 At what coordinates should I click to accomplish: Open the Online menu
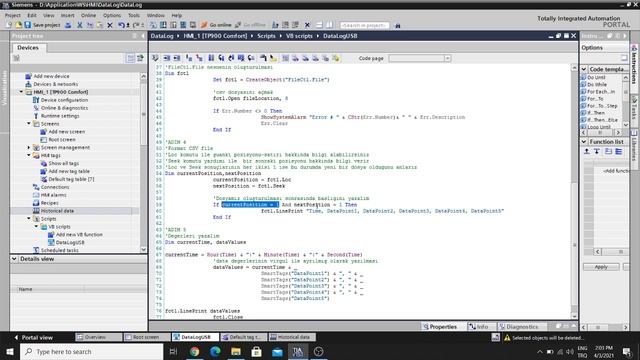tap(88, 15)
